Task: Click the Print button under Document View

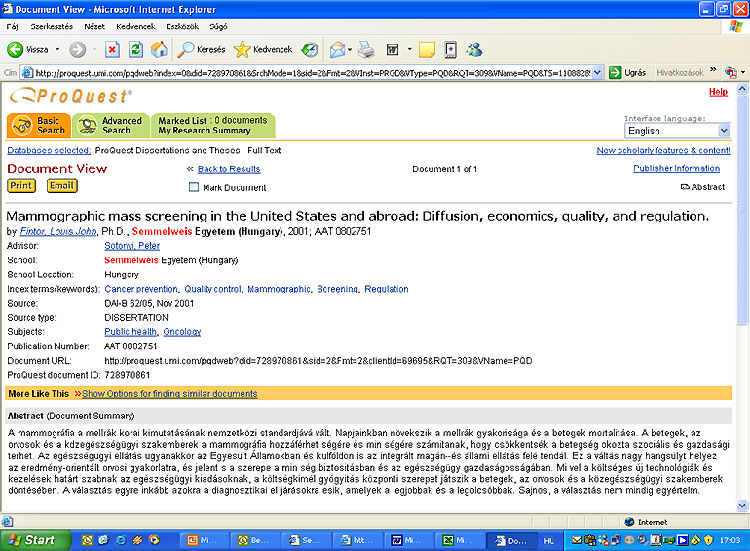Action: point(22,186)
